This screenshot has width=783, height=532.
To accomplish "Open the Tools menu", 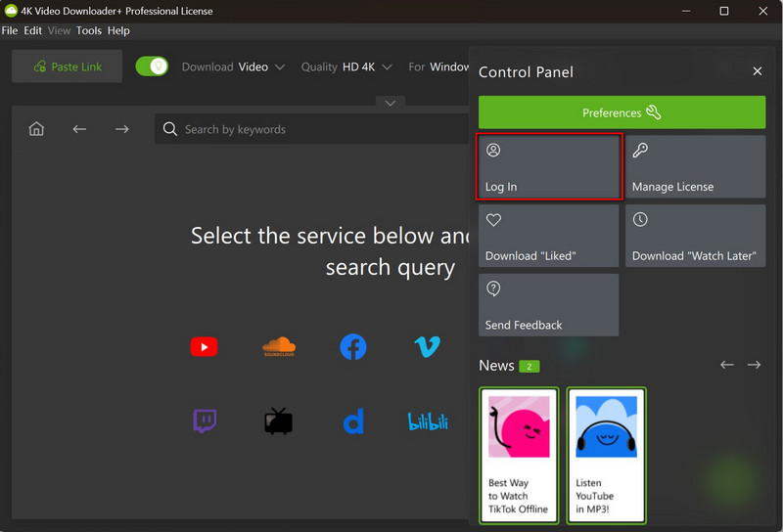I will (x=89, y=30).
